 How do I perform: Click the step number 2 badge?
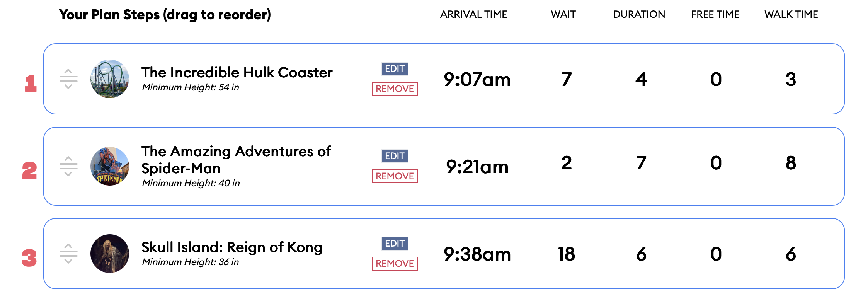tap(29, 170)
